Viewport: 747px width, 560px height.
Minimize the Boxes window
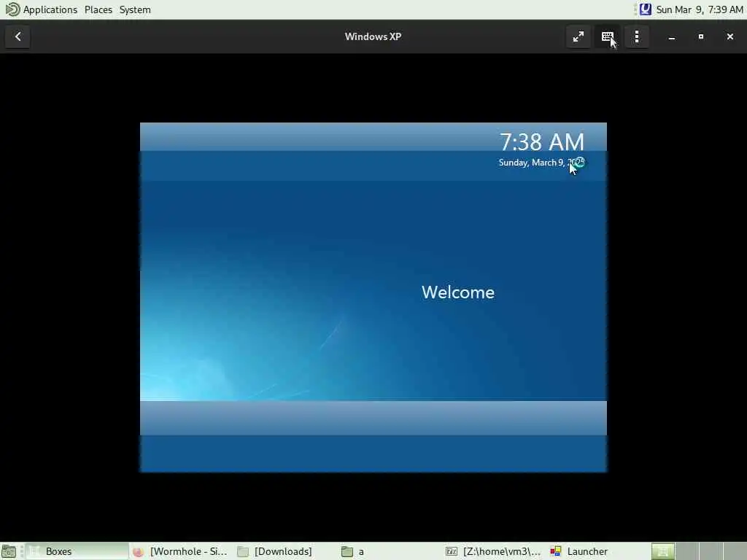[672, 36]
